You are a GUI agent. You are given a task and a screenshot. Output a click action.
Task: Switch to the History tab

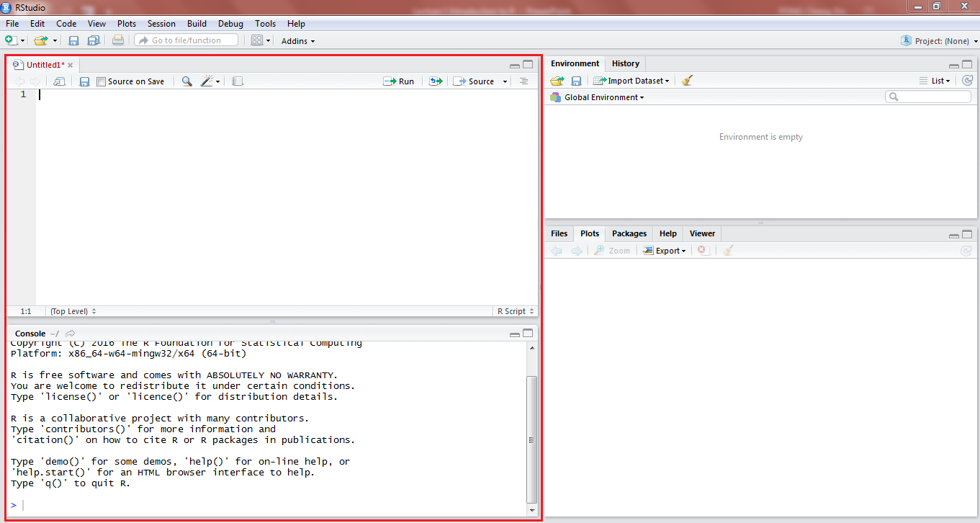click(625, 63)
